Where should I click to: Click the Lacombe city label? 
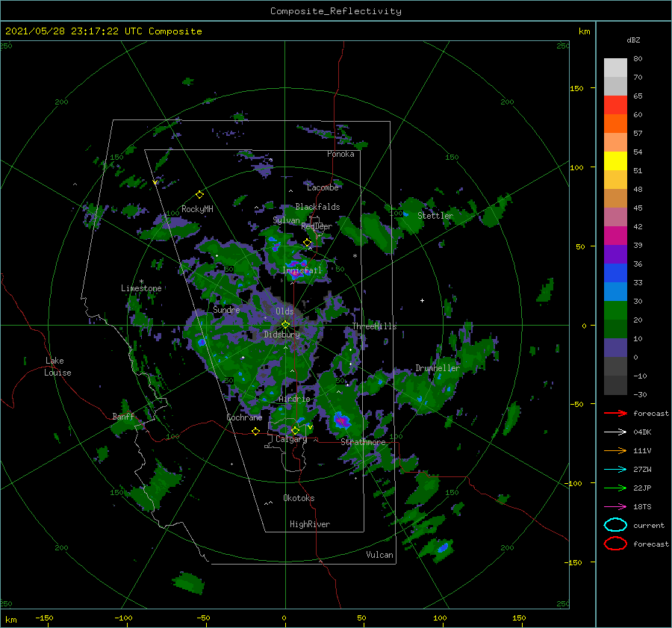[x=323, y=187]
